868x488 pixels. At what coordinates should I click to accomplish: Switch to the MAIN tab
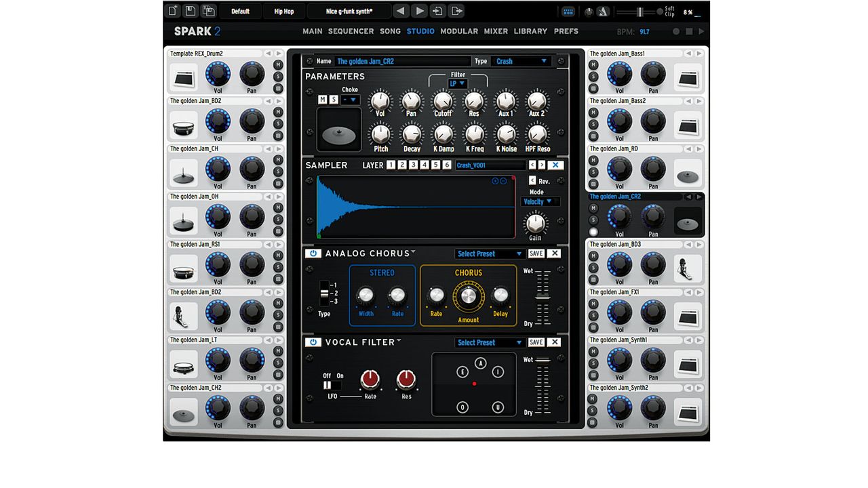(313, 31)
